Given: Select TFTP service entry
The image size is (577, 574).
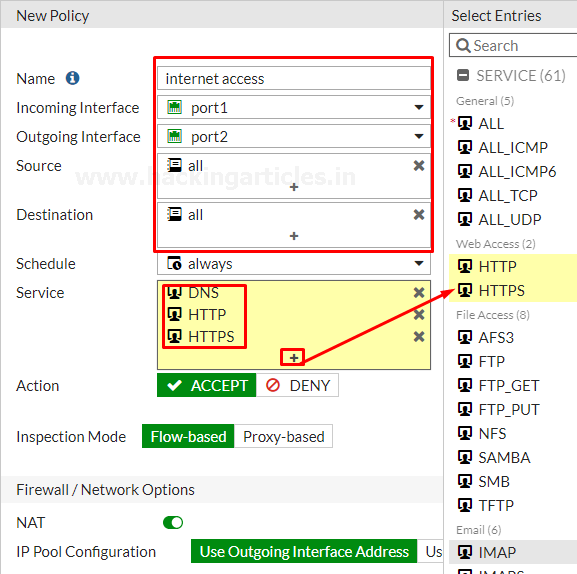Looking at the screenshot, I should tap(513, 505).
